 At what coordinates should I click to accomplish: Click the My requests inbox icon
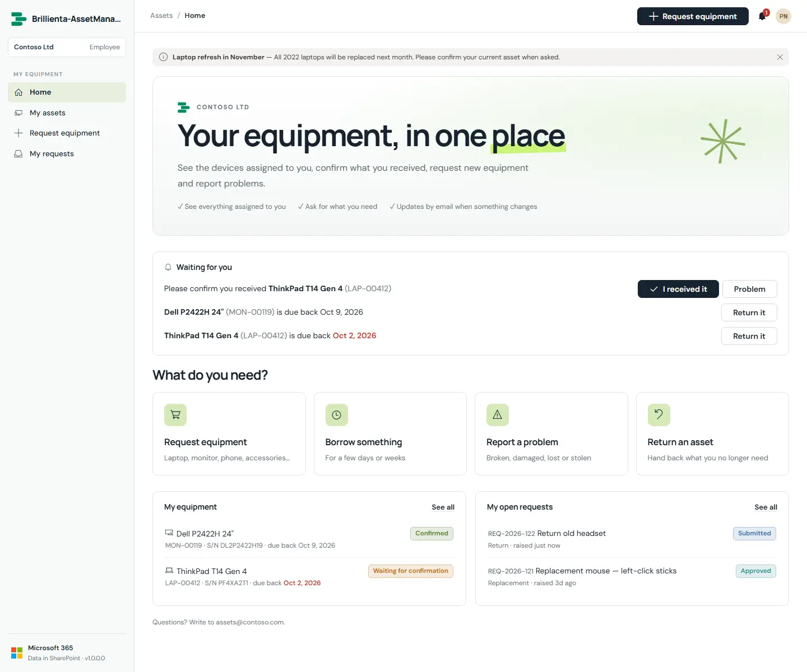18,154
